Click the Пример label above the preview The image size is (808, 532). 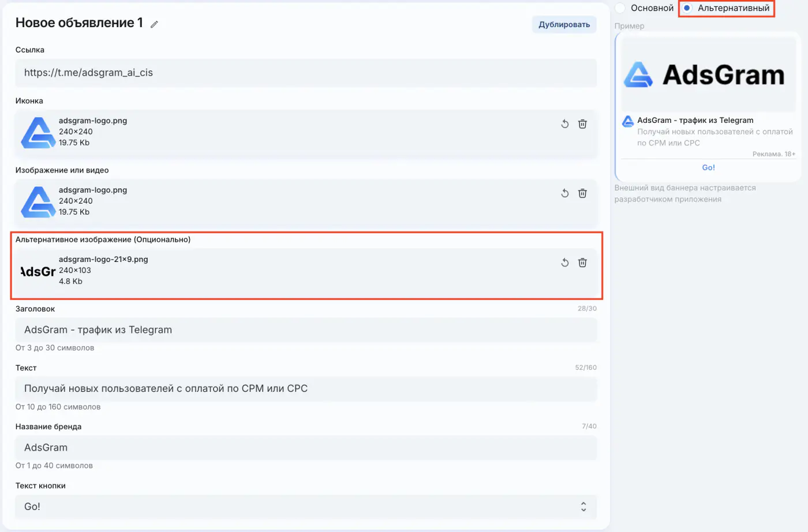coord(629,26)
